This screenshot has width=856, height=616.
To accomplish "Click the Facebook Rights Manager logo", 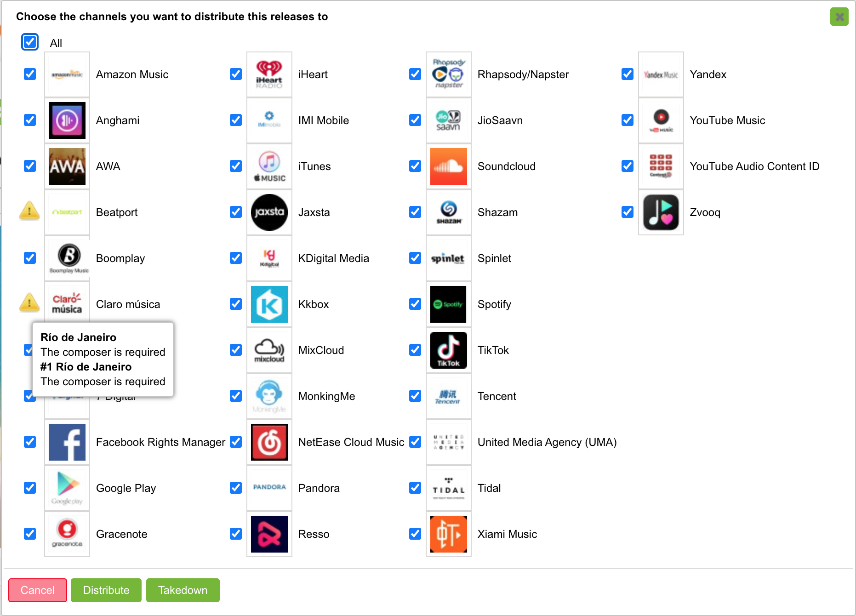I will (67, 442).
